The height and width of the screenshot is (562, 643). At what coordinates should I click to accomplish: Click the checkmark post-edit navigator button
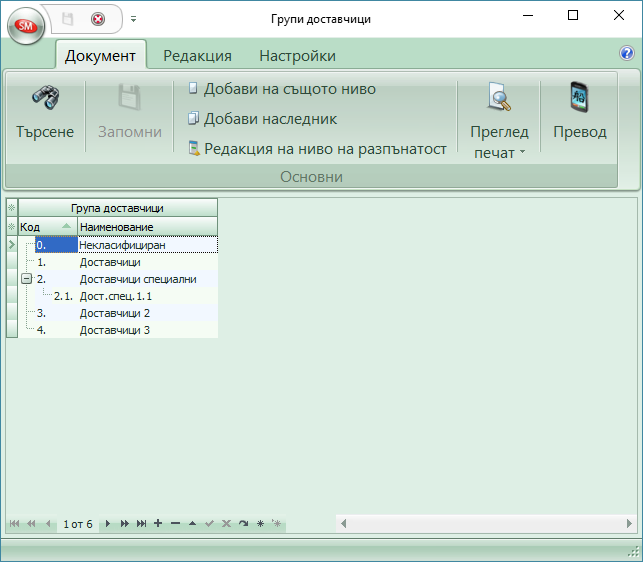(210, 524)
